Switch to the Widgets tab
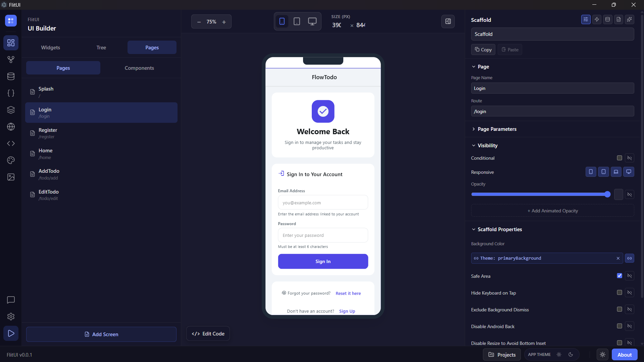 (51, 47)
